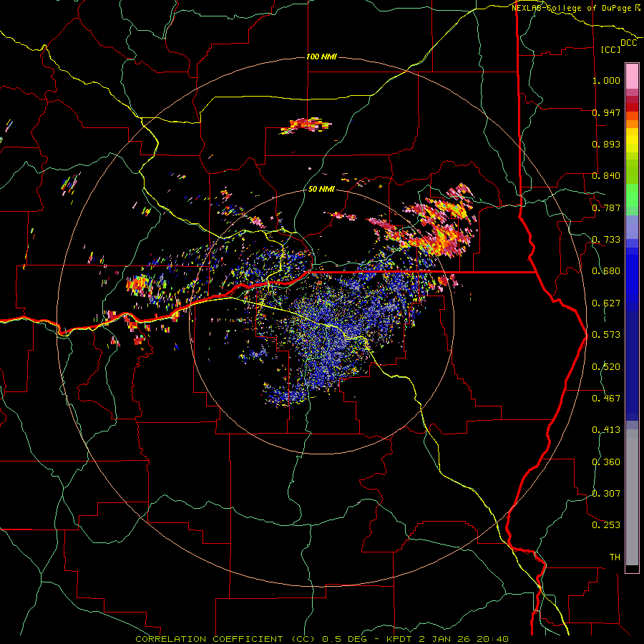Click the pink segment at color bar top

[x=632, y=76]
